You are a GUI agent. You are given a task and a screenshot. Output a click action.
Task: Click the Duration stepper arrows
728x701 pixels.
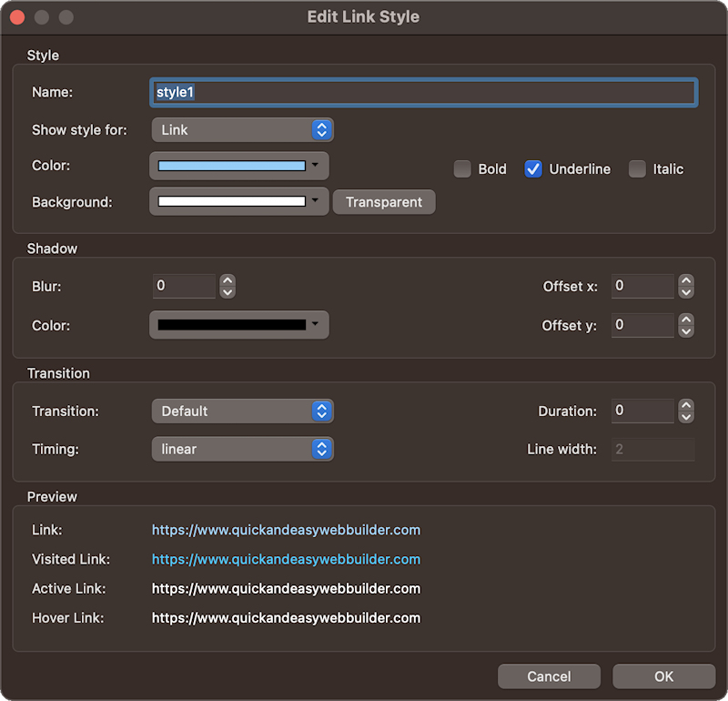[x=686, y=411]
